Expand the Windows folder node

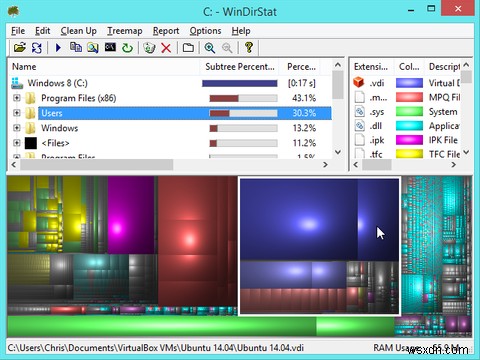tap(16, 128)
